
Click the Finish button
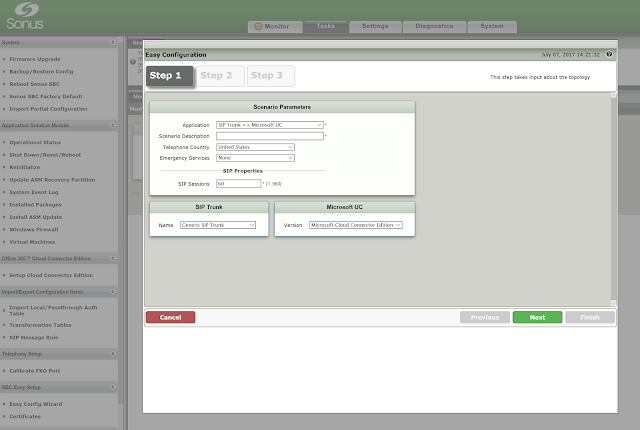[590, 317]
